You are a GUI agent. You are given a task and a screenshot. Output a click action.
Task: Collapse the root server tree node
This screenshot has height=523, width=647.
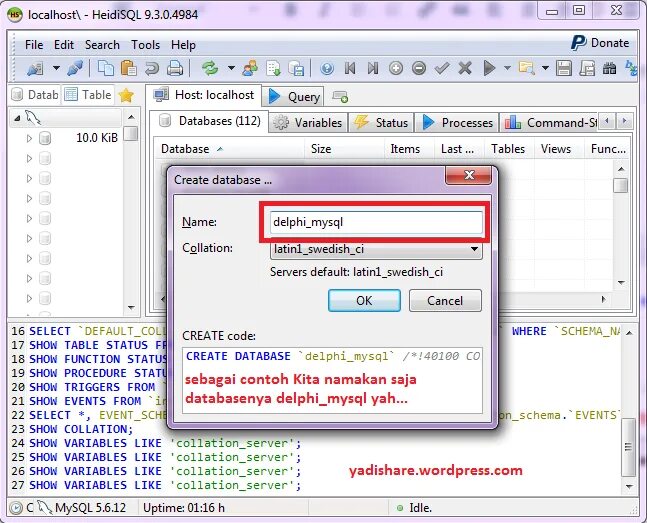point(17,118)
